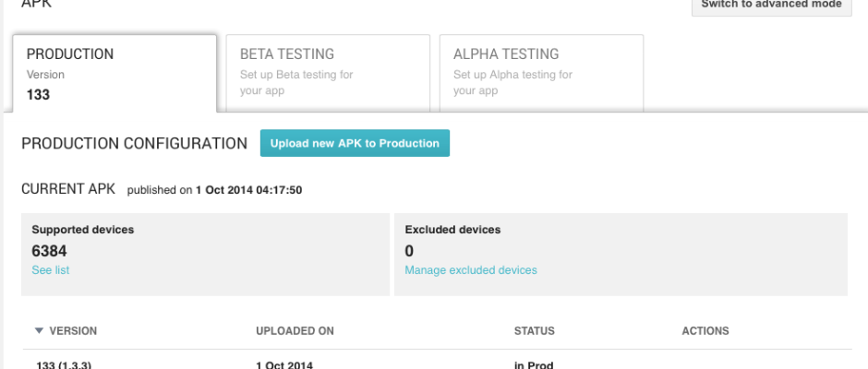Click the Excluded devices panel title
The height and width of the screenshot is (369, 868).
pos(452,229)
